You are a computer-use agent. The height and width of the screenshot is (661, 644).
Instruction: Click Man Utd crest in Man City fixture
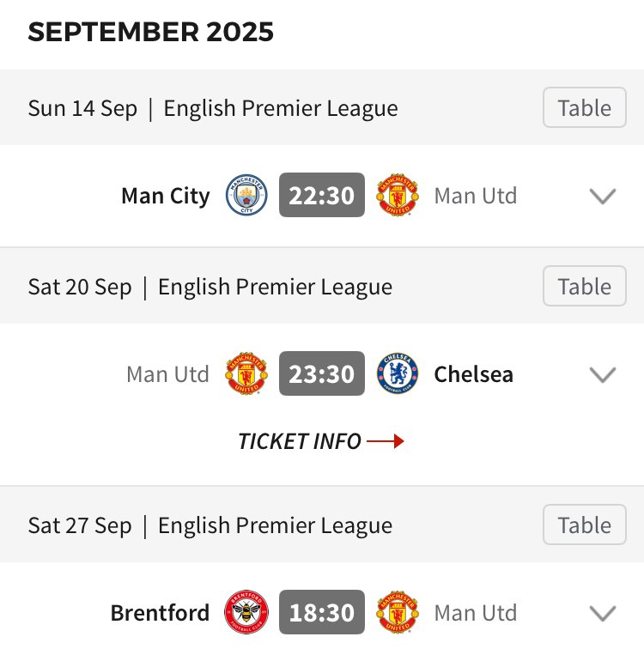click(x=398, y=195)
